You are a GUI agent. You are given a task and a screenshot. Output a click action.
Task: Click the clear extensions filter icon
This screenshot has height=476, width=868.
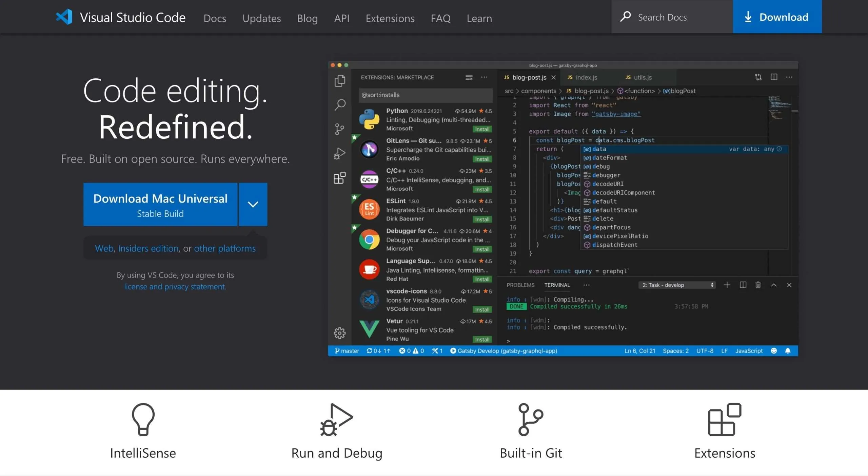[469, 77]
